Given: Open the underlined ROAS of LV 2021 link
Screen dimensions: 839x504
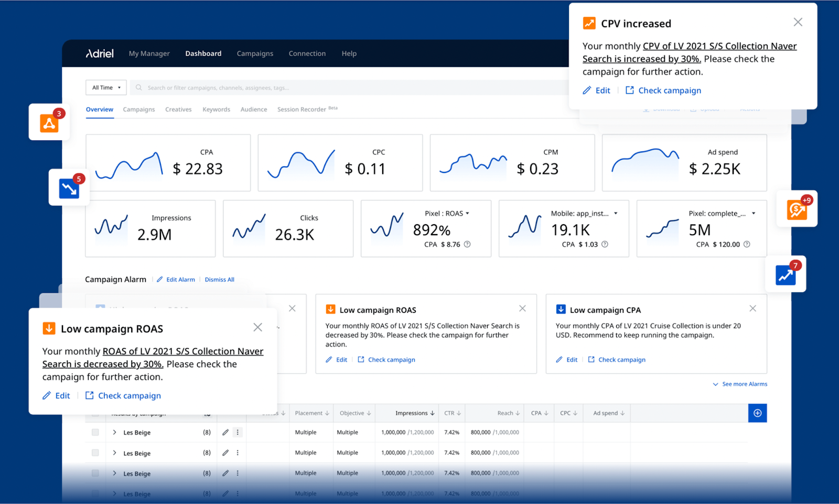Looking at the screenshot, I should click(153, 358).
